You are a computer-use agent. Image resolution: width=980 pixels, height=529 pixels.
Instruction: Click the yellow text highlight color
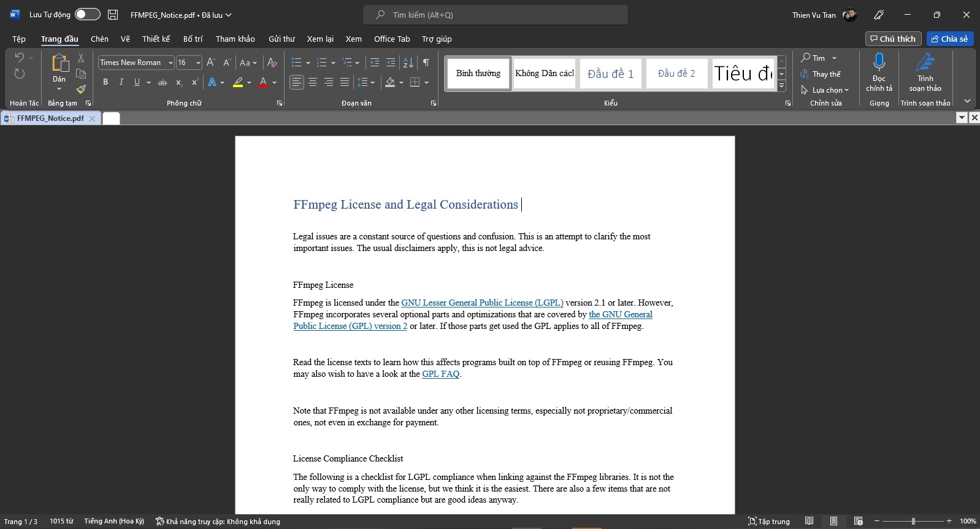(x=238, y=82)
